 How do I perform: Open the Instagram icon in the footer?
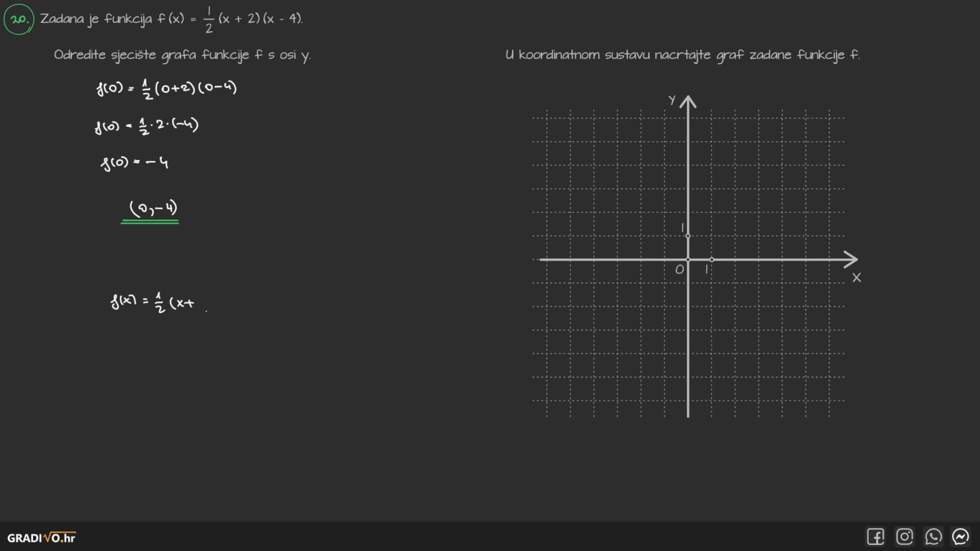click(904, 537)
